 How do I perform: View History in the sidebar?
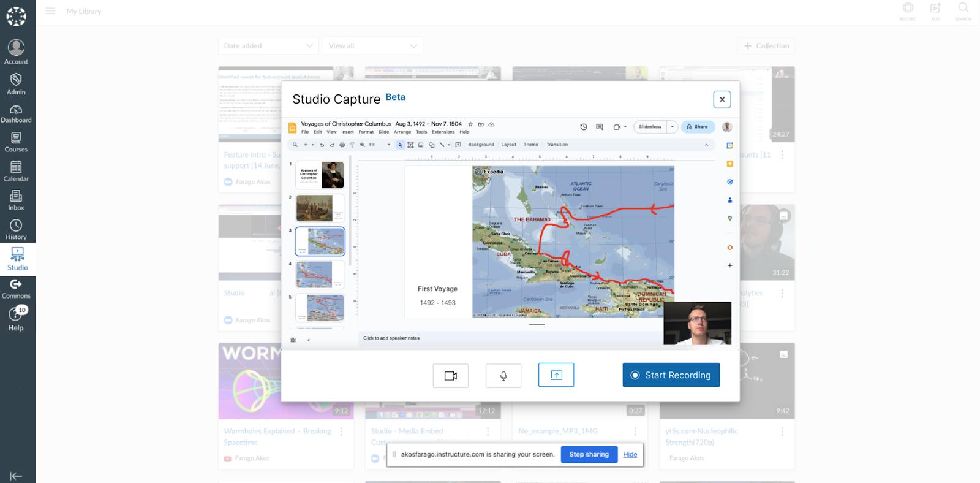[x=16, y=230]
